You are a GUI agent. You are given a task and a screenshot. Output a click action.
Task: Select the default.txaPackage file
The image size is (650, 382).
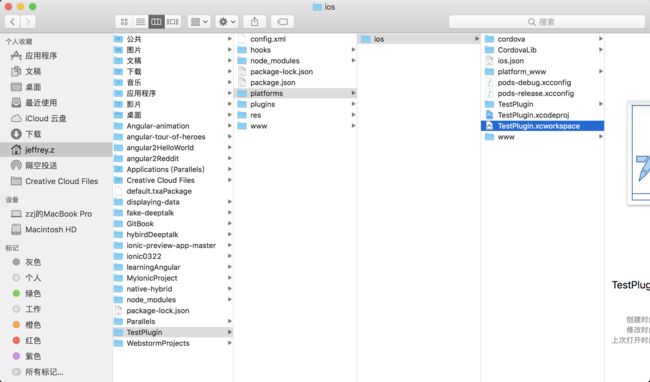click(x=173, y=191)
